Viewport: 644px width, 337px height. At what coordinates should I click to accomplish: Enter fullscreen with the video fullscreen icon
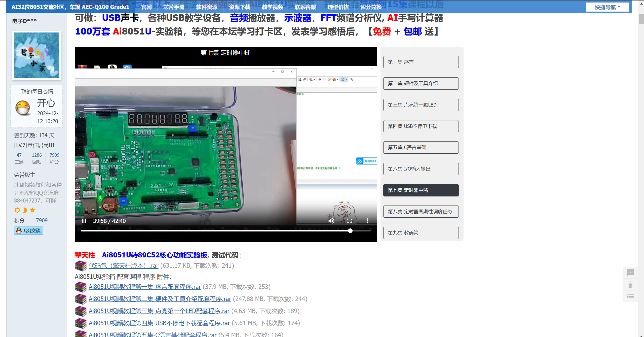click(350, 221)
